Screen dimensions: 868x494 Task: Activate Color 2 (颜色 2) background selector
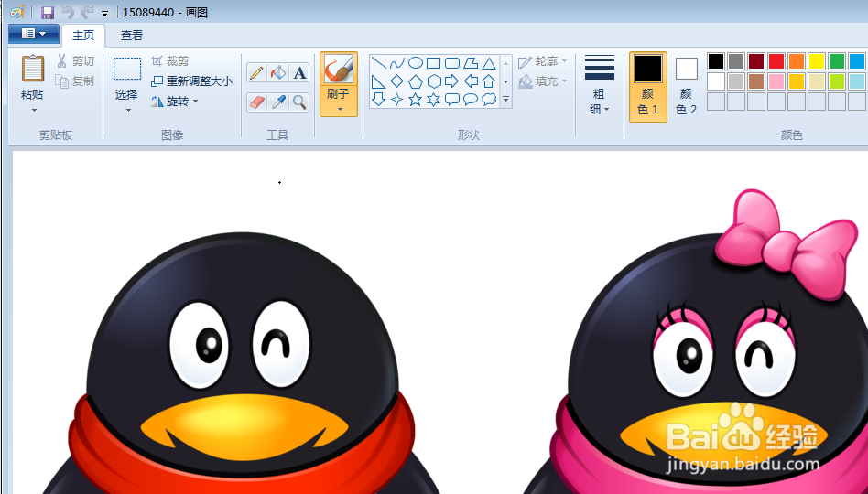coord(687,87)
